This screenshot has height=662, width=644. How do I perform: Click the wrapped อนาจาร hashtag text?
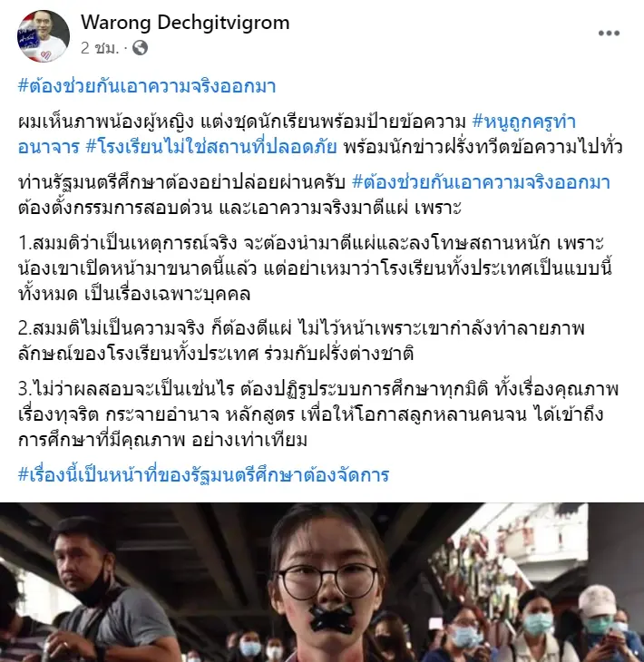coord(49,147)
